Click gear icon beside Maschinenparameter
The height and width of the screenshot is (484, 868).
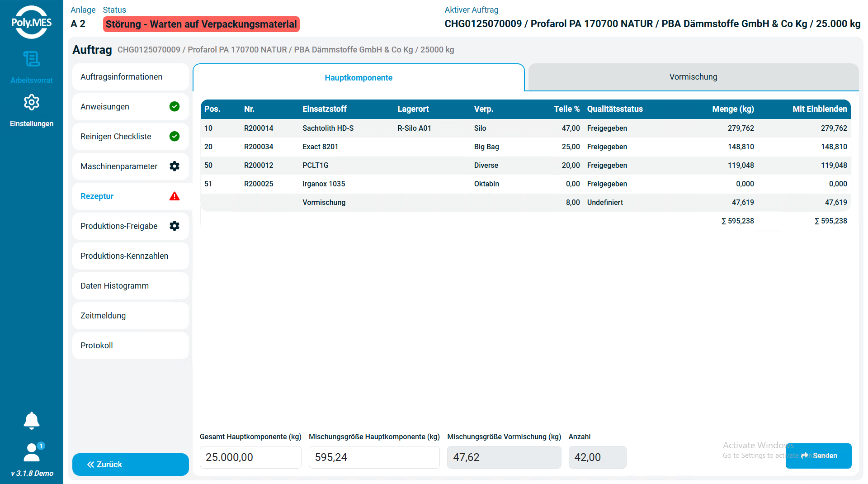(175, 166)
